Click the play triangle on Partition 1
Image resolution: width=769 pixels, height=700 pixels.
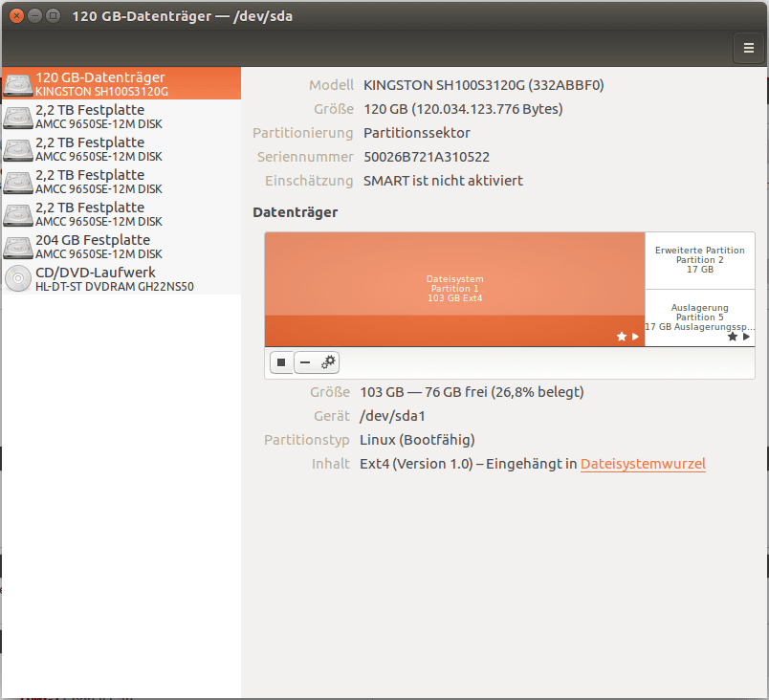pyautogui.click(x=636, y=337)
